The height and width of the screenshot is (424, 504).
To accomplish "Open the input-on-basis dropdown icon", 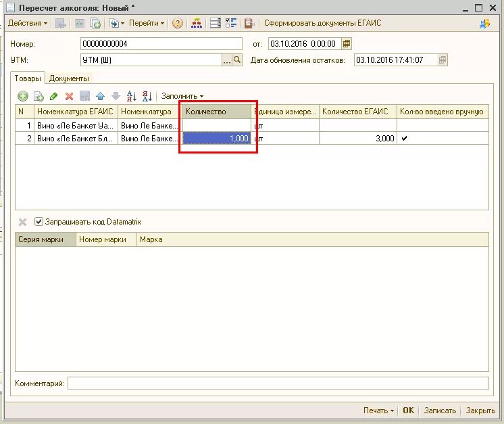I will [117, 23].
